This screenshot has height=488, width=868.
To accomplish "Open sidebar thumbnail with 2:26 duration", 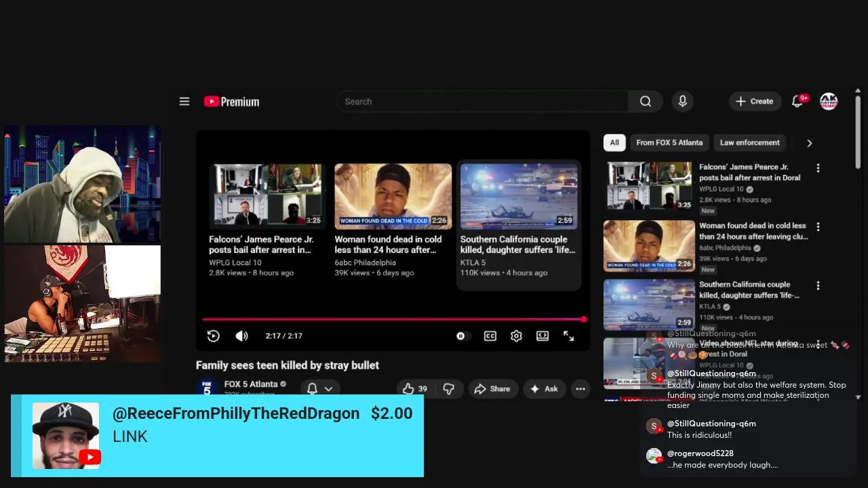I will 649,245.
